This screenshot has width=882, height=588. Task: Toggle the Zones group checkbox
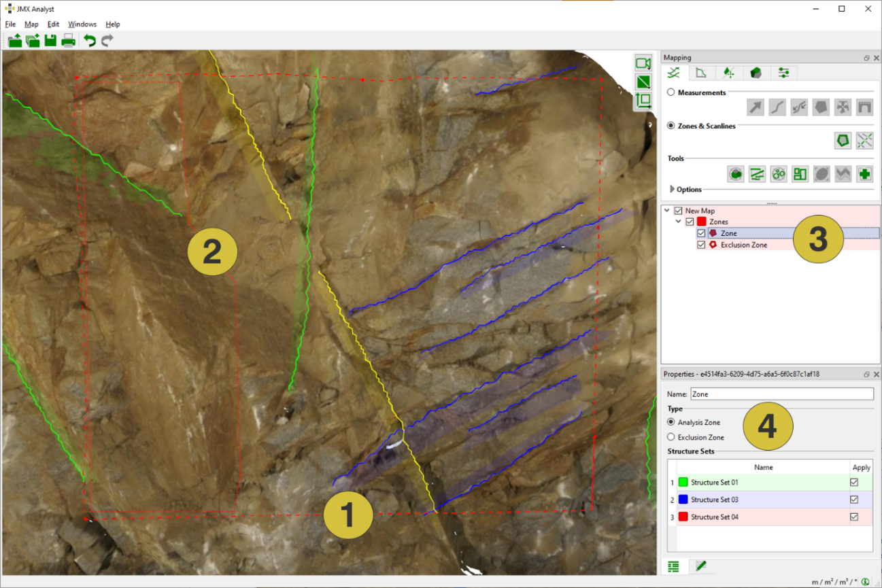[690, 222]
